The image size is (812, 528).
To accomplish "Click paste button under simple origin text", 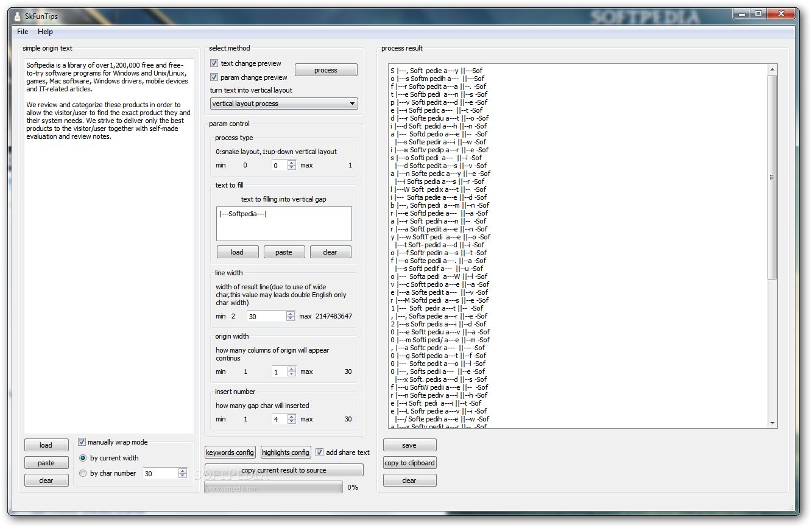I will (46, 463).
